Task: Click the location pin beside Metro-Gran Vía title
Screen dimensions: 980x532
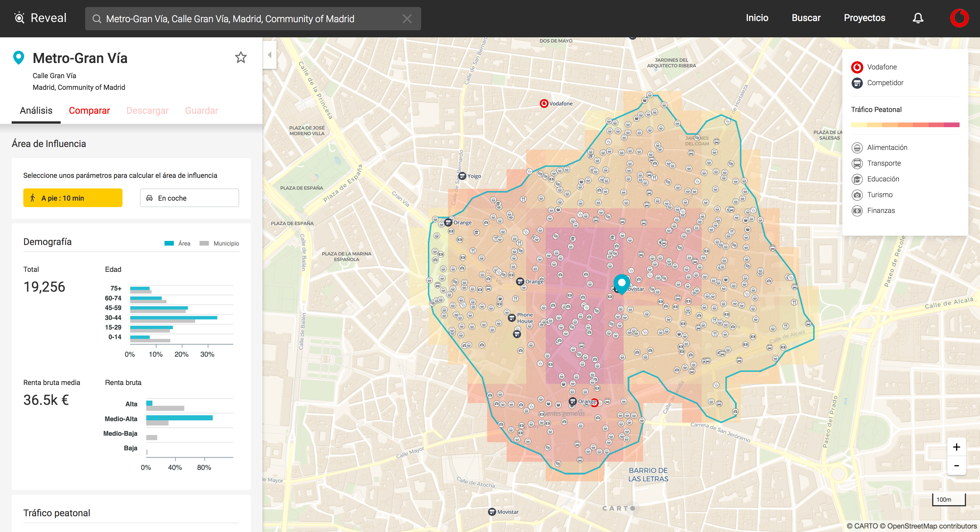Action: (19, 58)
